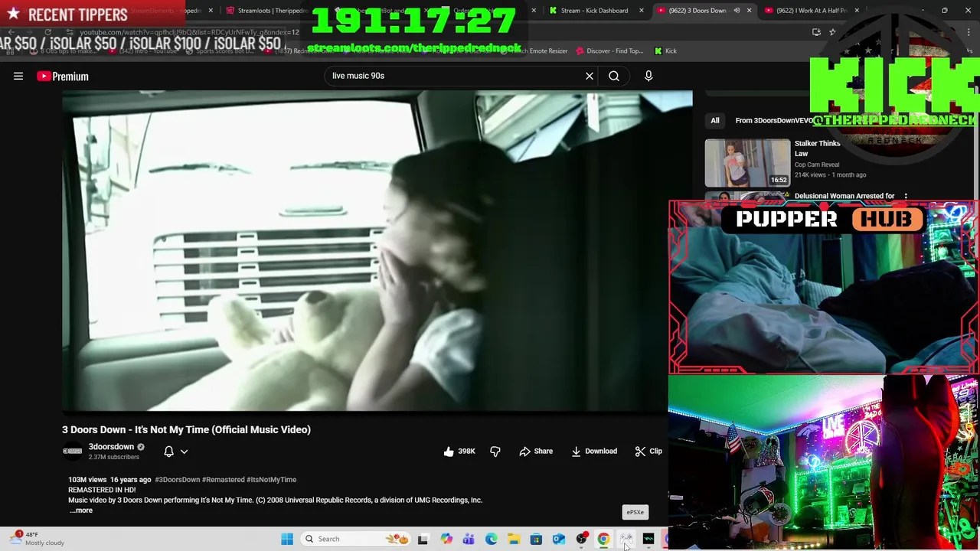The height and width of the screenshot is (551, 980).
Task: Open the 3doorsdown channel avatar
Action: click(x=72, y=452)
